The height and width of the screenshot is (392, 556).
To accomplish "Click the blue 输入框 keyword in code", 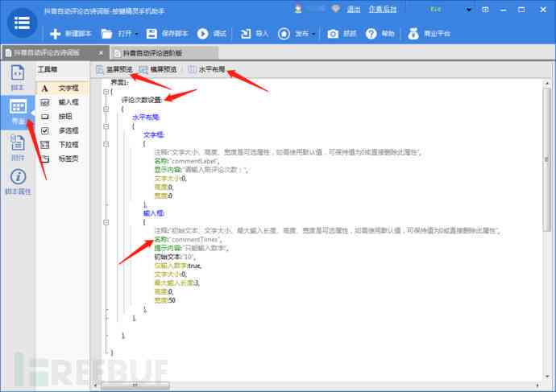I will pyautogui.click(x=154, y=213).
